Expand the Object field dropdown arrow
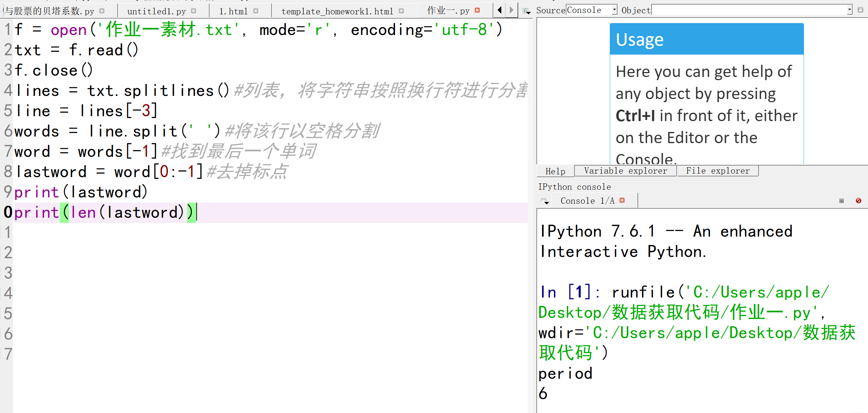Viewport: 868px width, 413px height. pos(849,10)
